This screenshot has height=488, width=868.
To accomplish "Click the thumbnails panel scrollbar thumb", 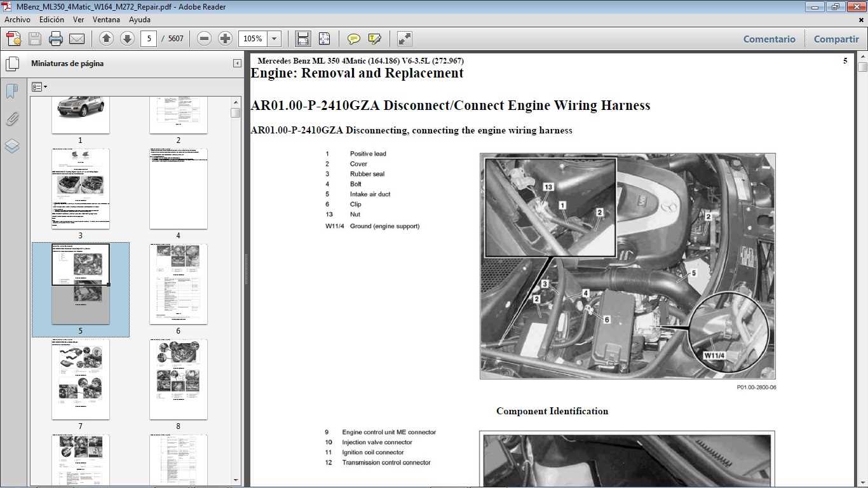I will coord(236,112).
